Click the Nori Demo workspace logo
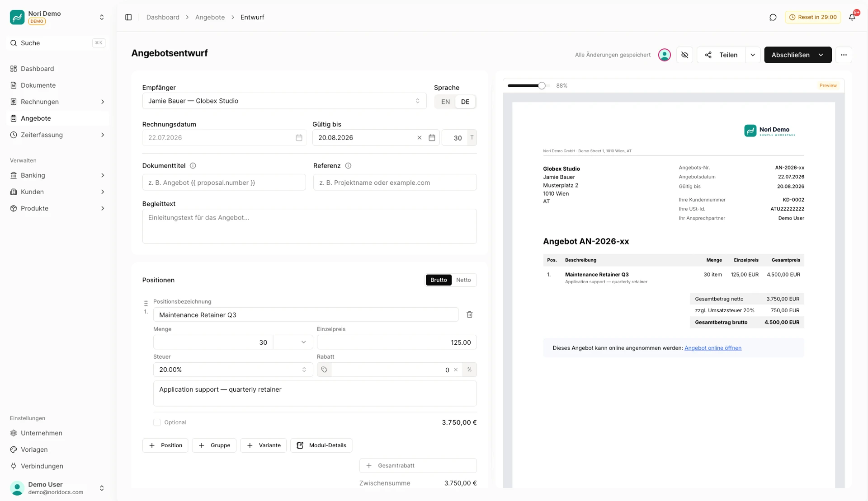This screenshot has height=501, width=868. (x=17, y=17)
